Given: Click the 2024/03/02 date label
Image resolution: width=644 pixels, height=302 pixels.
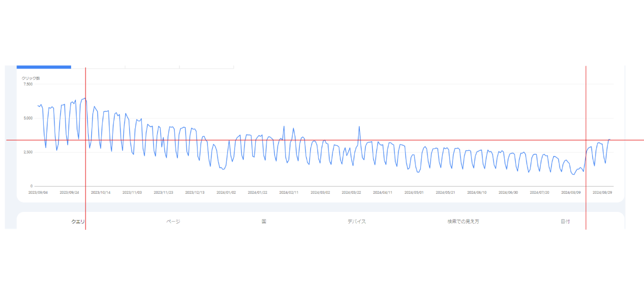Looking at the screenshot, I should (320, 192).
